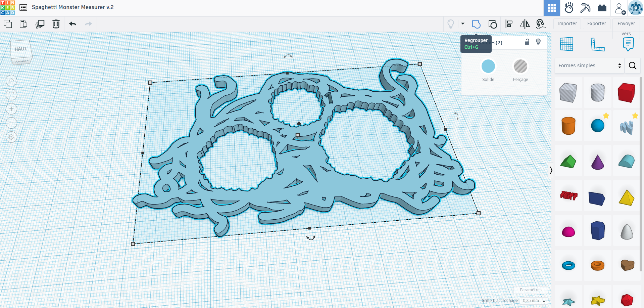Choose the Solide blue color swatch
Image resolution: width=644 pixels, height=308 pixels.
click(x=488, y=66)
